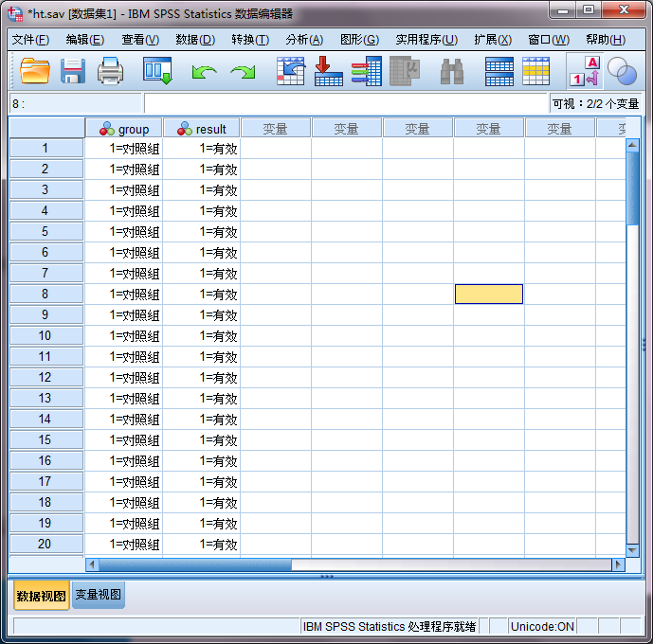
Task: Undo the last action green arrow
Action: (204, 72)
